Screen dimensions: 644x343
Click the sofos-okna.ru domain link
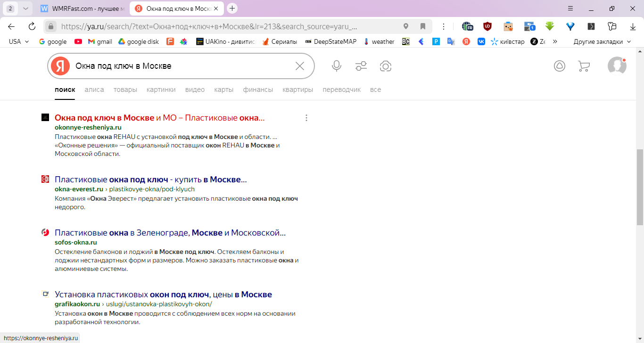coord(76,242)
